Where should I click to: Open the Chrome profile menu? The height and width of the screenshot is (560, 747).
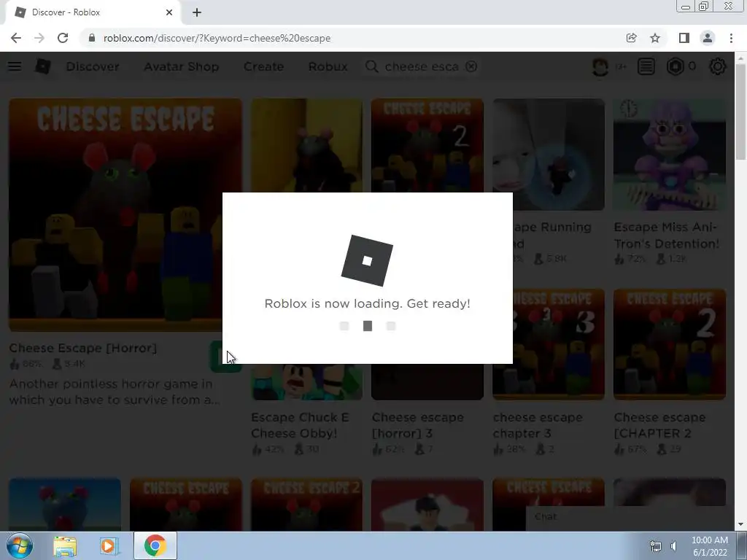coord(708,38)
